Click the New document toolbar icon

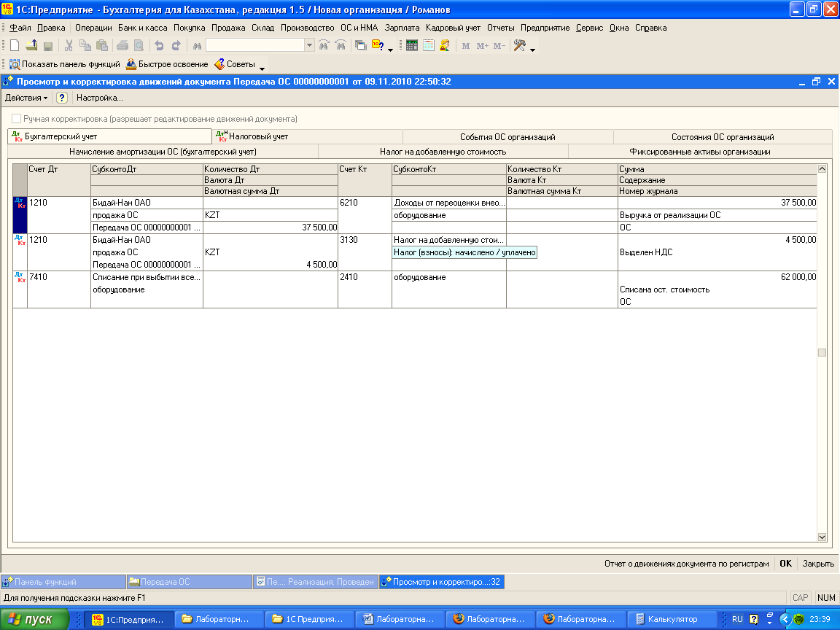coord(15,46)
